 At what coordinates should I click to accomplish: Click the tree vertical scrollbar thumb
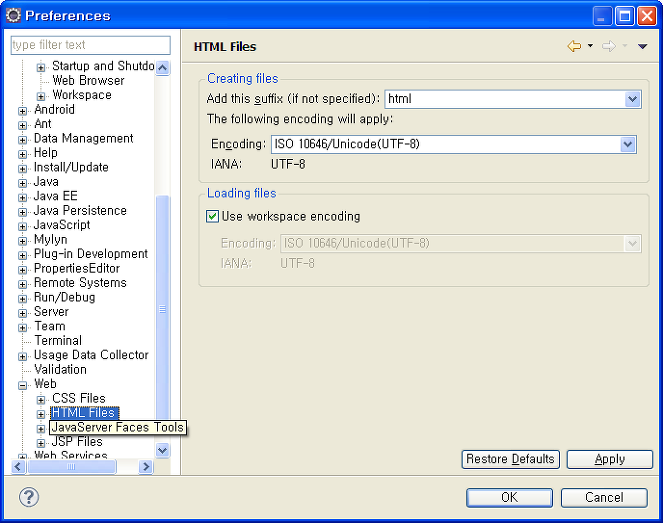[x=162, y=309]
